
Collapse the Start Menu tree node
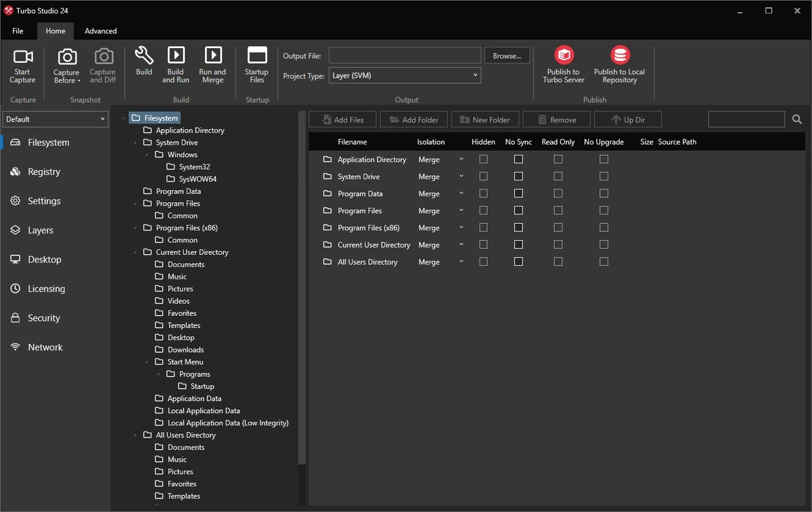click(147, 362)
